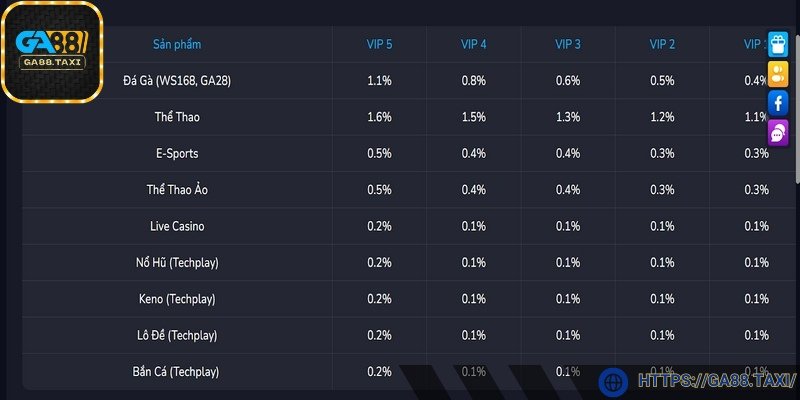Select the VIP 3 column header

click(568, 44)
